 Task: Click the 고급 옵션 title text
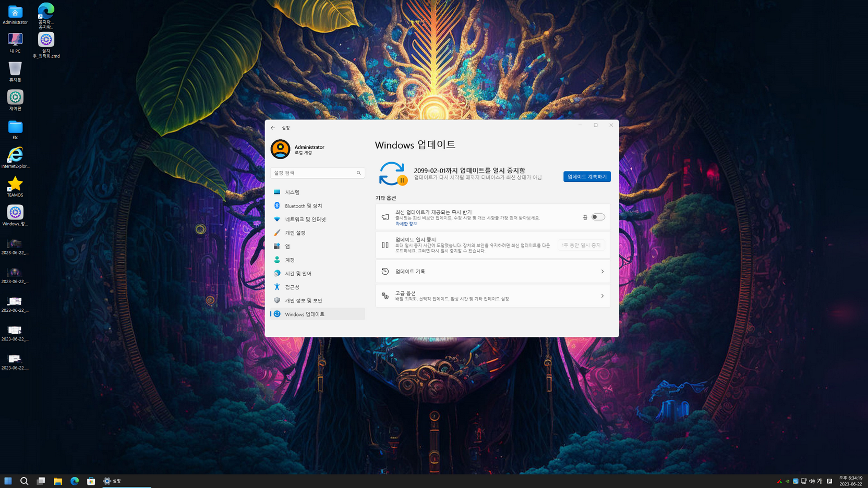pos(405,293)
